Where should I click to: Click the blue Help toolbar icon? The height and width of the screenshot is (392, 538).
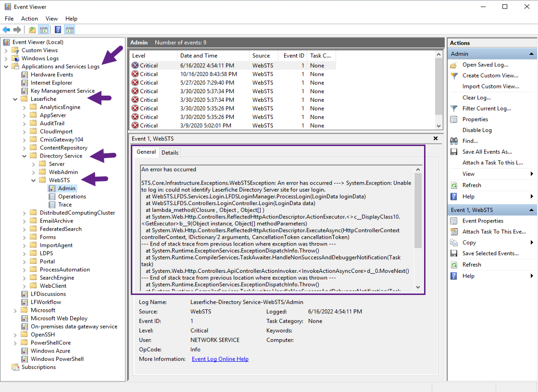click(x=58, y=30)
